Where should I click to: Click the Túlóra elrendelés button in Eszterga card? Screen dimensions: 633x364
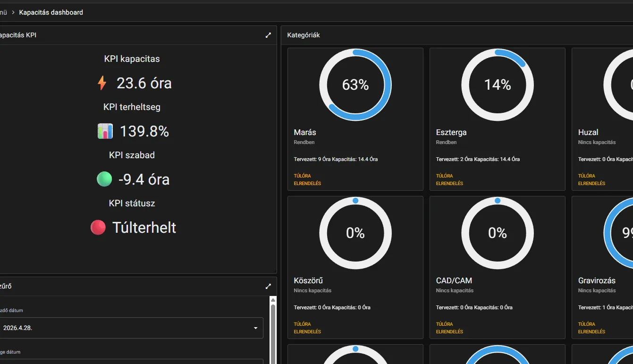pos(449,179)
